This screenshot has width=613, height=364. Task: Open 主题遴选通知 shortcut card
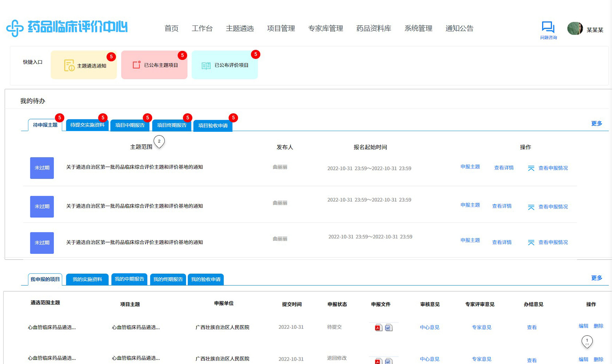point(84,66)
